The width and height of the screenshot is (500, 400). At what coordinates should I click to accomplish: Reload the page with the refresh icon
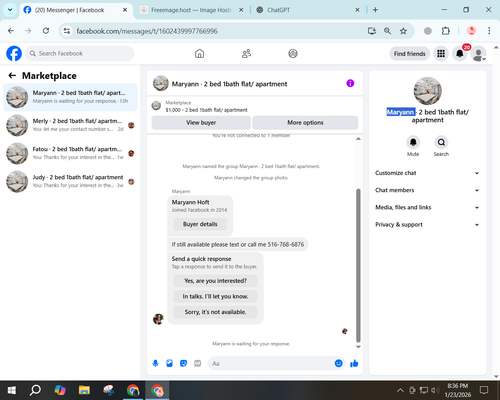46,31
